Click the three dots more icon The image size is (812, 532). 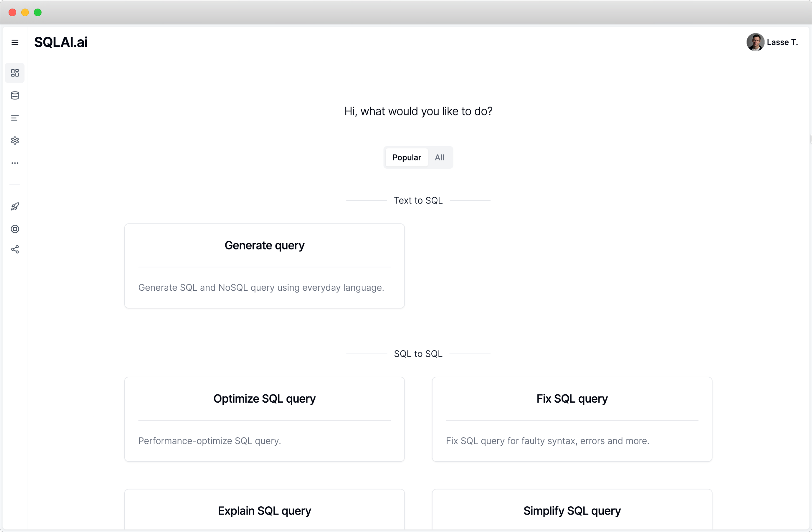click(x=15, y=163)
